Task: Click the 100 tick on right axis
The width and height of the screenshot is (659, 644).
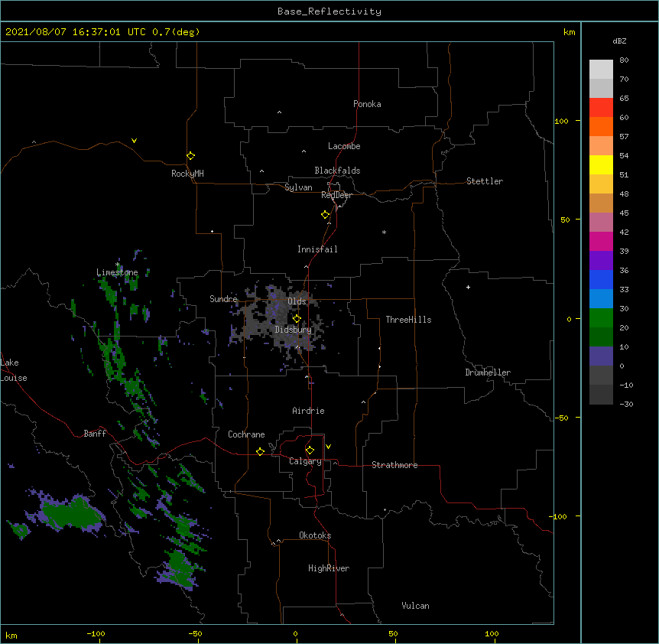Action: (561, 121)
